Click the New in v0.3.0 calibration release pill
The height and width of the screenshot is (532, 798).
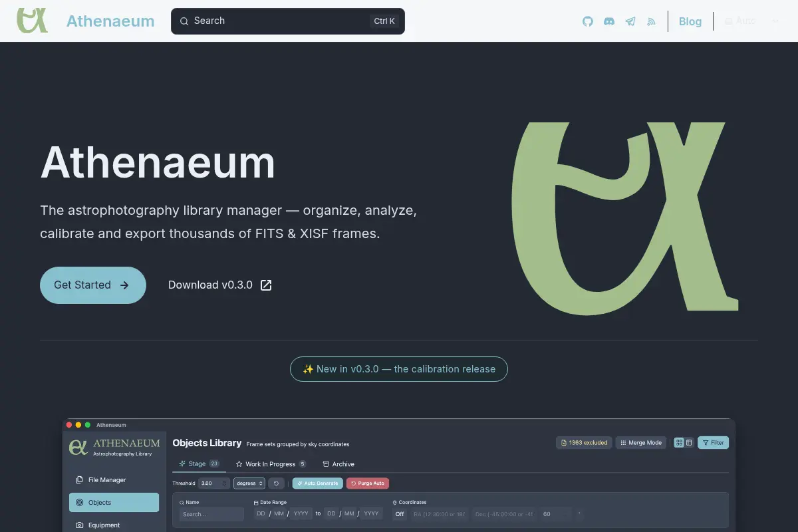tap(399, 369)
